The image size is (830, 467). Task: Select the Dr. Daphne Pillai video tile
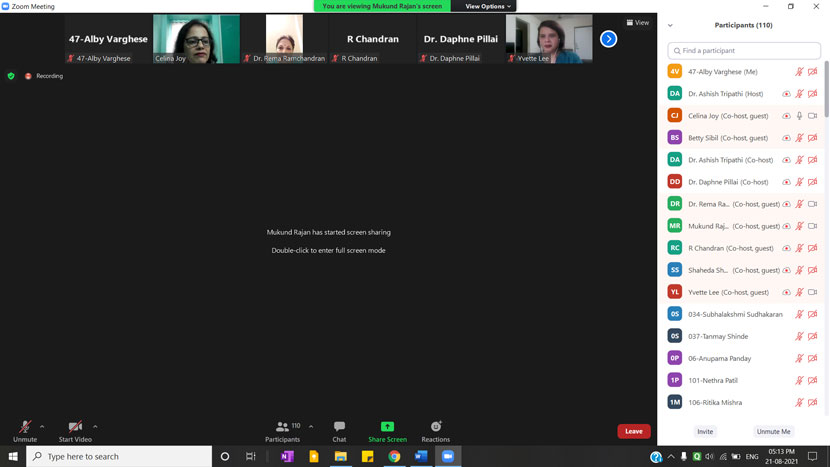click(461, 39)
